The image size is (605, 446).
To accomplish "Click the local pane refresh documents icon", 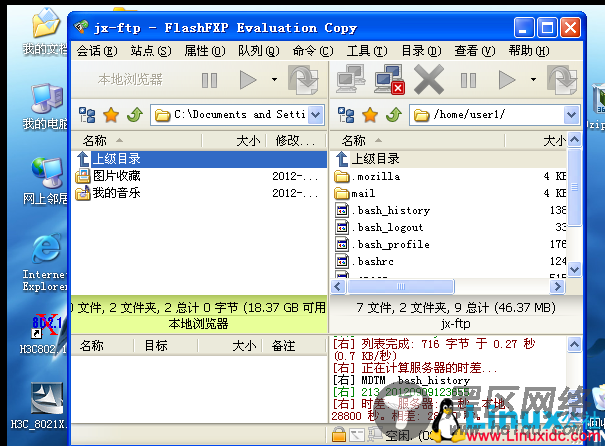I will click(303, 79).
